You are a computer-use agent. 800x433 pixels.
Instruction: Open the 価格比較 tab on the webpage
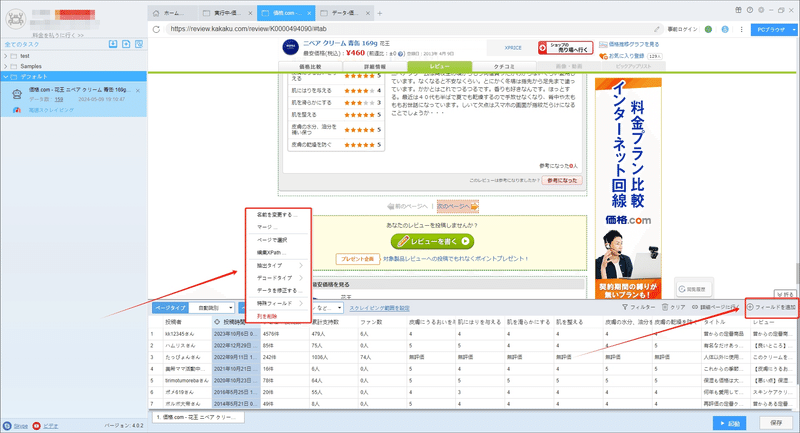310,67
